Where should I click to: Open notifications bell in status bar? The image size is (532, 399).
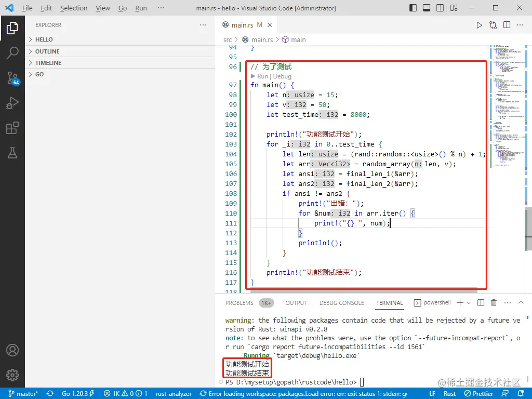click(521, 394)
